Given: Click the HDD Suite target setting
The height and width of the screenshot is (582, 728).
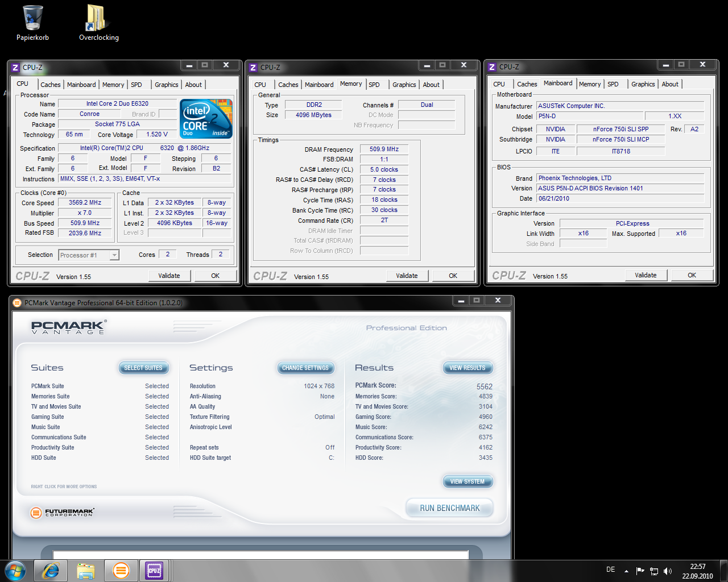Looking at the screenshot, I should point(262,458).
